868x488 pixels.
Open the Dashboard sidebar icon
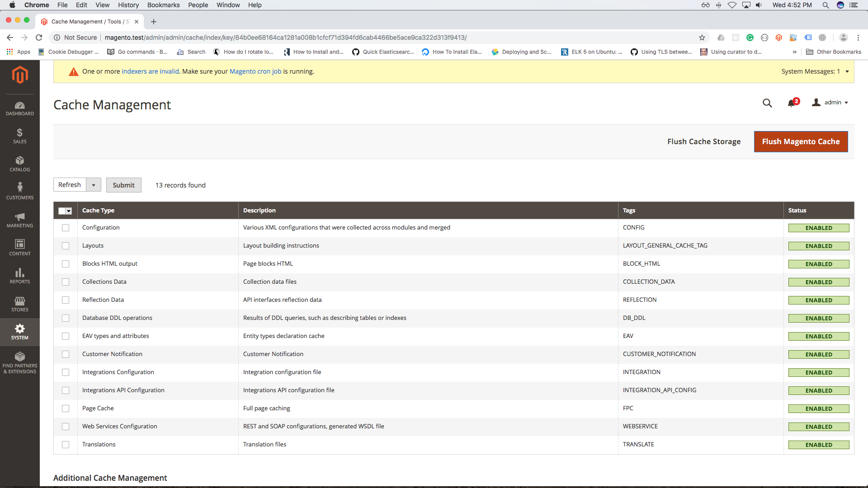point(19,108)
